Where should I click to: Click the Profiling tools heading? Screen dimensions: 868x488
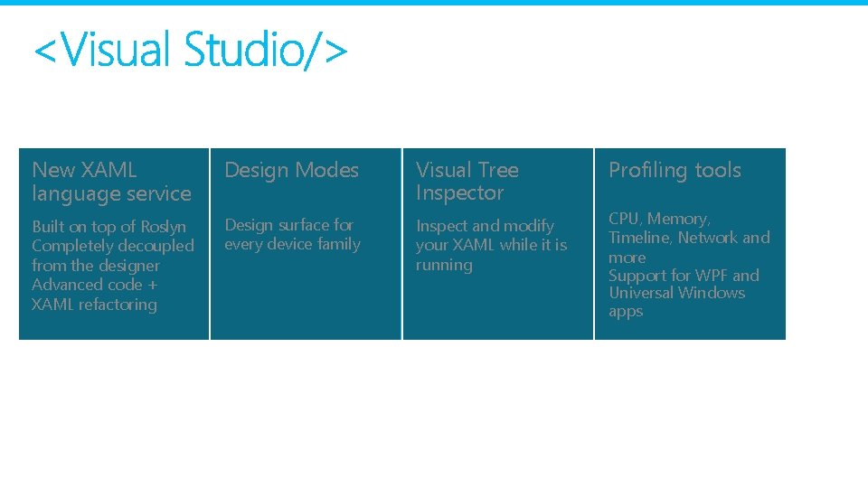(x=675, y=171)
